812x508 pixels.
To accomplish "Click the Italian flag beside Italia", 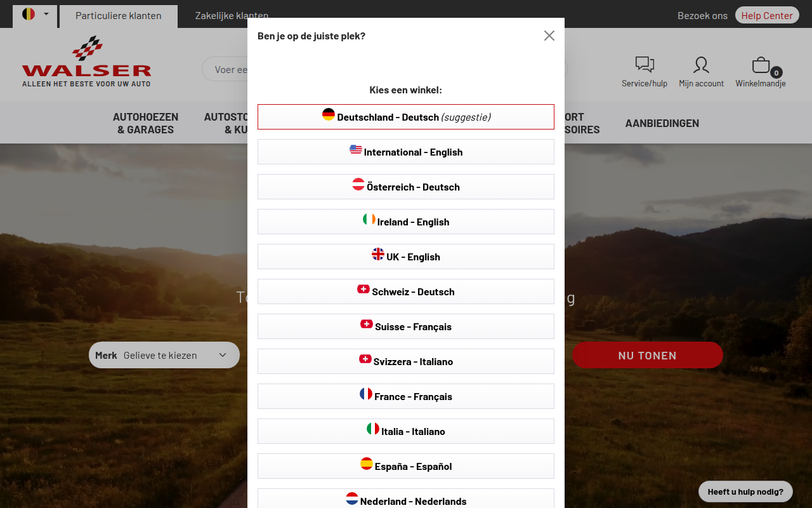I will (x=373, y=429).
